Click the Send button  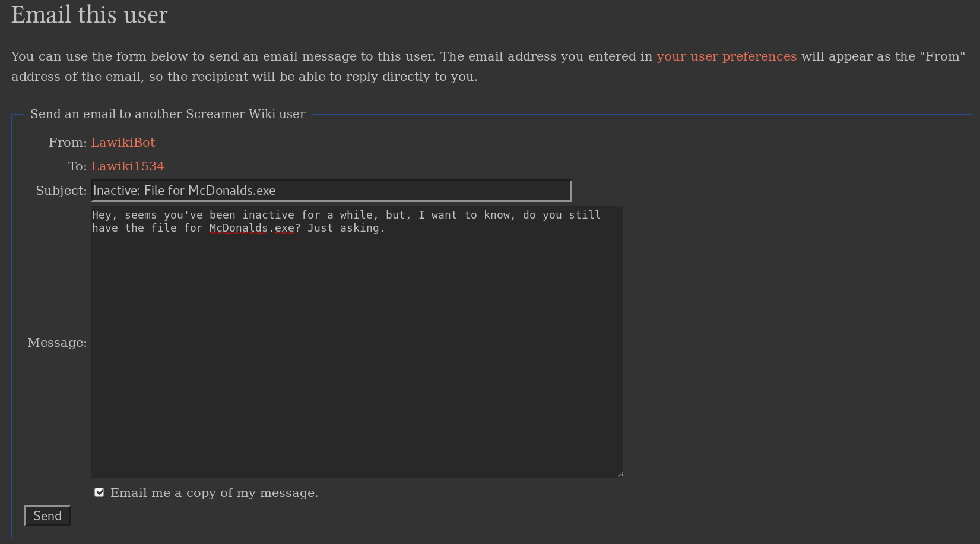point(47,515)
